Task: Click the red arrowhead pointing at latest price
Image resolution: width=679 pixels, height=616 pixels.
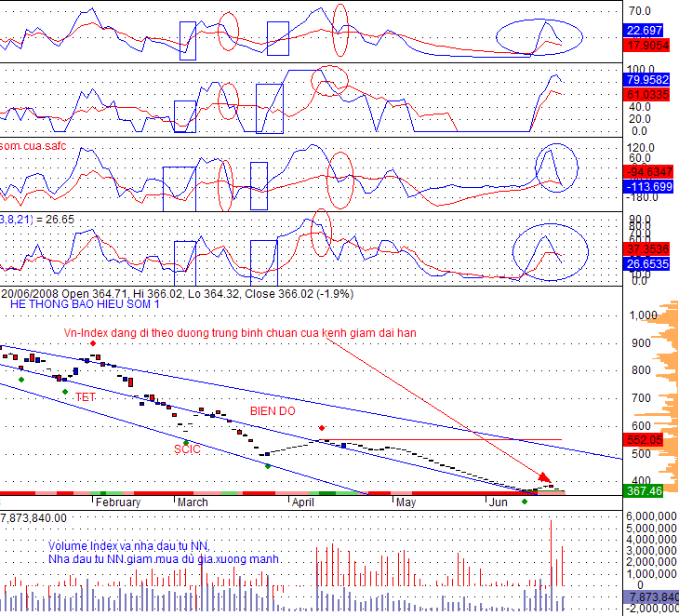Action: [x=545, y=477]
